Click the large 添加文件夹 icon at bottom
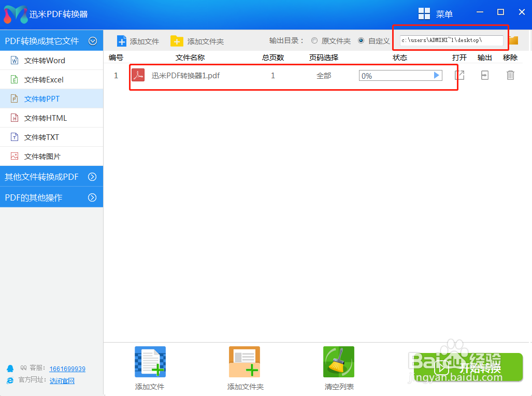Image resolution: width=532 pixels, height=396 pixels. (x=244, y=361)
